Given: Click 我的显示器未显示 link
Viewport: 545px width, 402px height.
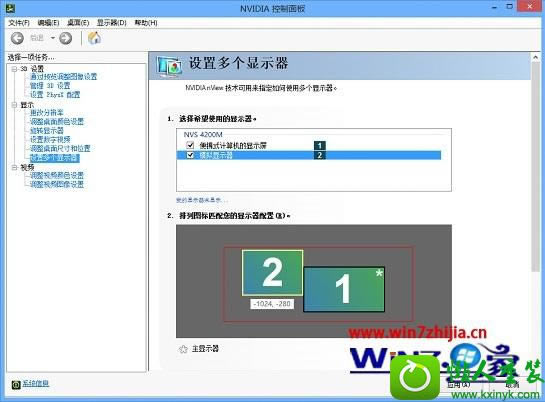Looking at the screenshot, I should pos(202,200).
